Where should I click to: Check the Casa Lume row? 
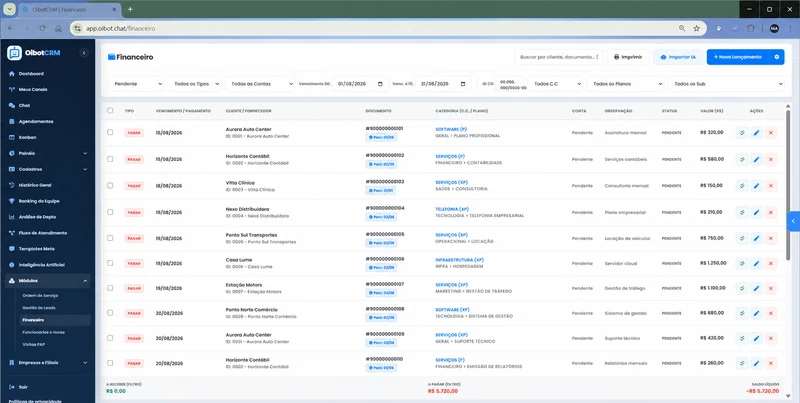click(x=110, y=263)
